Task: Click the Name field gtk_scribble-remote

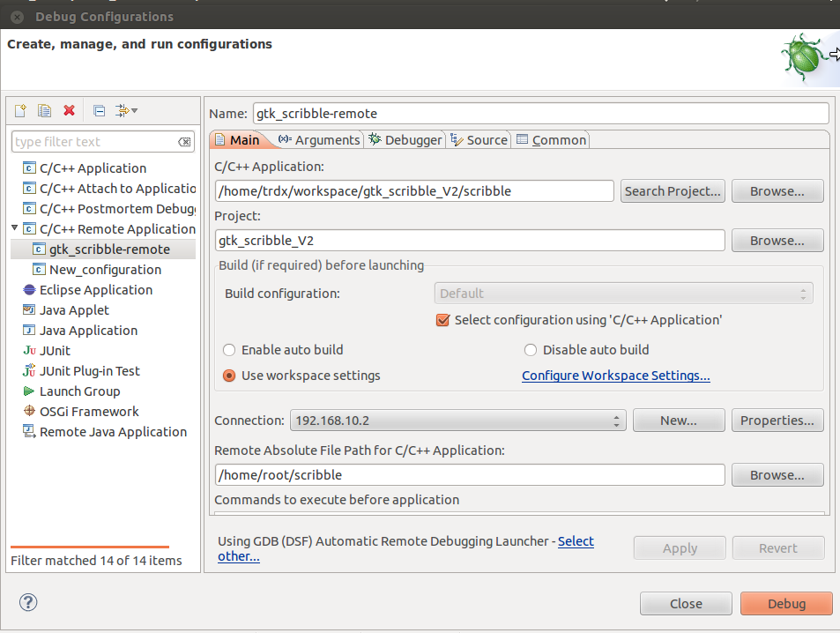Action: click(x=540, y=114)
